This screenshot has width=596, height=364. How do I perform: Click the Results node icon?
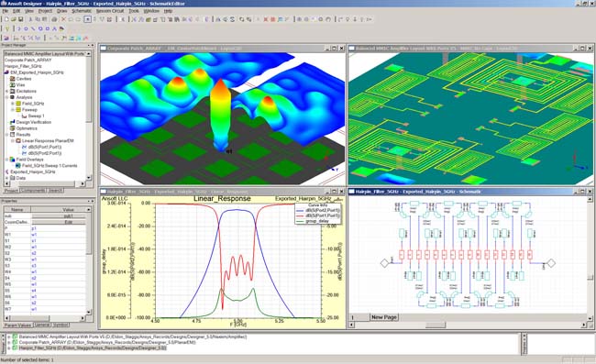12,135
